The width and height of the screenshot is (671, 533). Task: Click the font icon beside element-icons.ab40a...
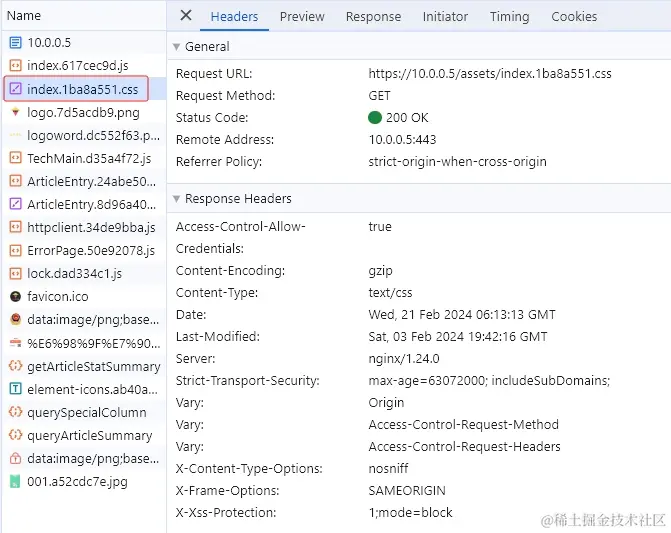point(15,389)
